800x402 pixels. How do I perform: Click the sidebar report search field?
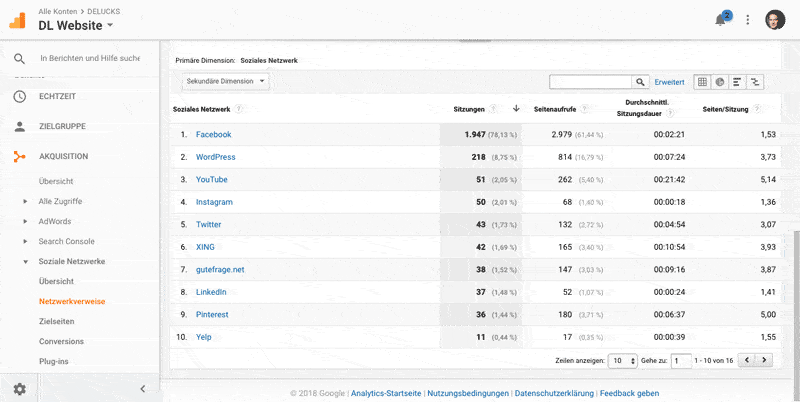click(x=90, y=58)
